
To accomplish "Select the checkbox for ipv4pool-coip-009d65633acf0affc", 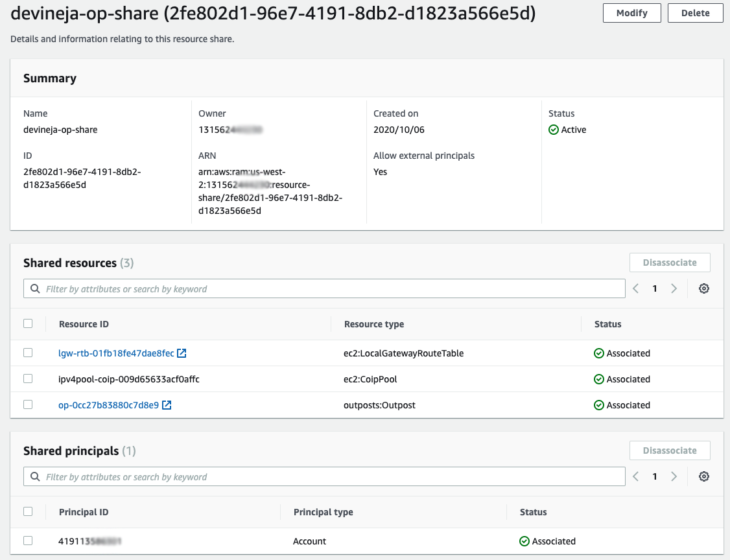I will click(x=28, y=378).
